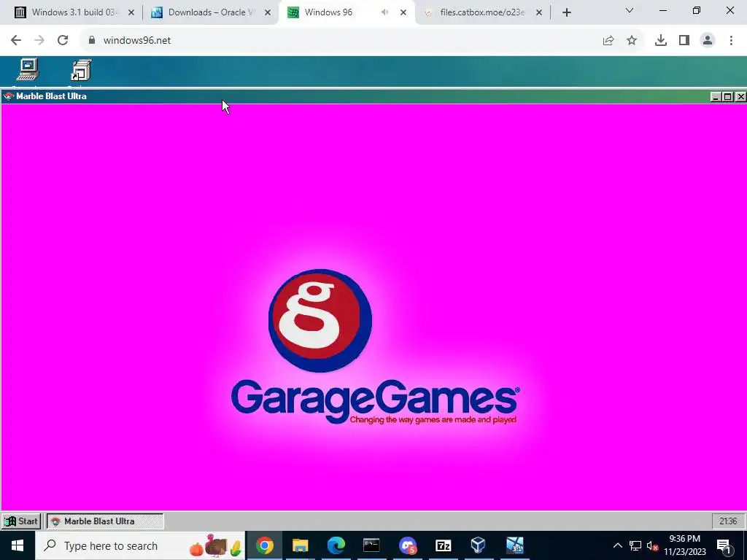The width and height of the screenshot is (747, 560).
Task: Open the shortcut desktop icon in Windows 96
Action: tap(82, 71)
